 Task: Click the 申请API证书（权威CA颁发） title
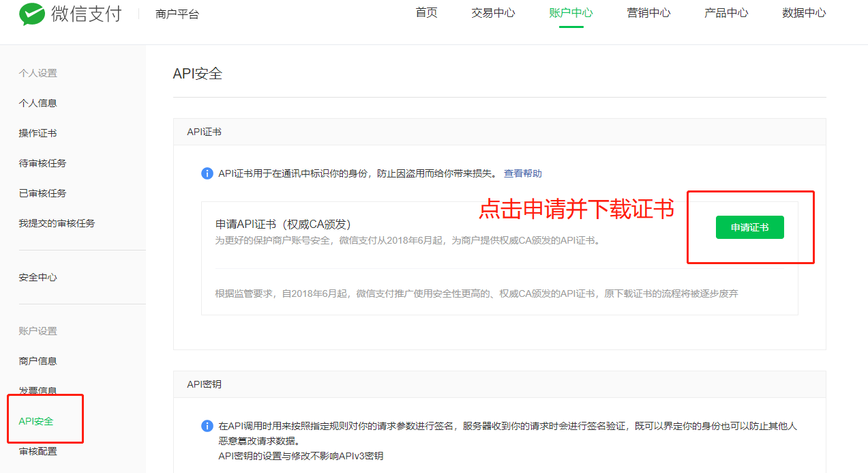(283, 224)
